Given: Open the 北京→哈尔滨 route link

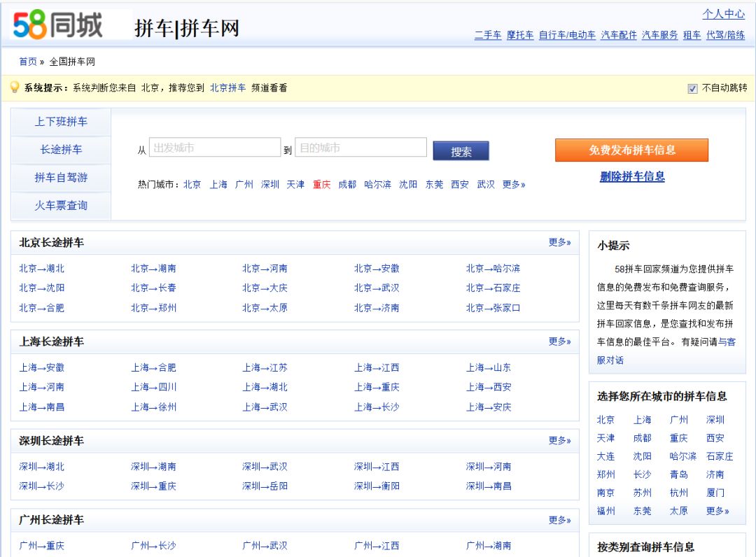Looking at the screenshot, I should (x=493, y=269).
